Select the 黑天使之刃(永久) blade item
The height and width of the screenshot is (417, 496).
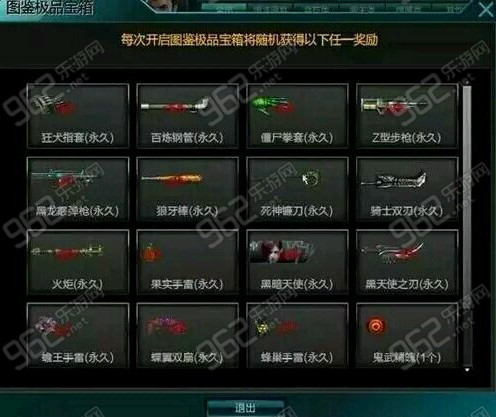click(x=407, y=262)
